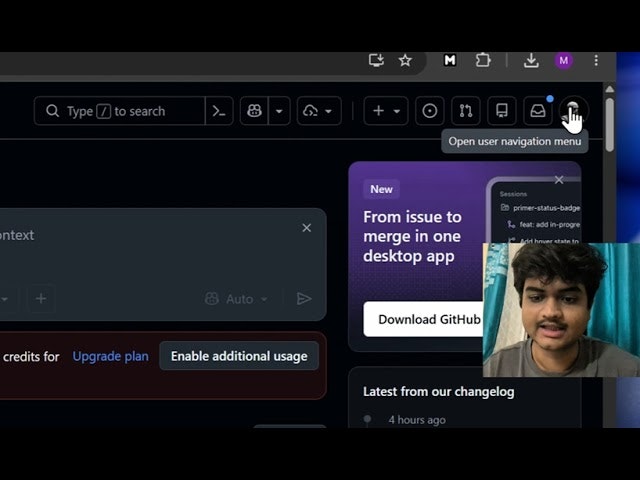Close the Copilot context prompt box
The width and height of the screenshot is (640, 480).
(307, 228)
